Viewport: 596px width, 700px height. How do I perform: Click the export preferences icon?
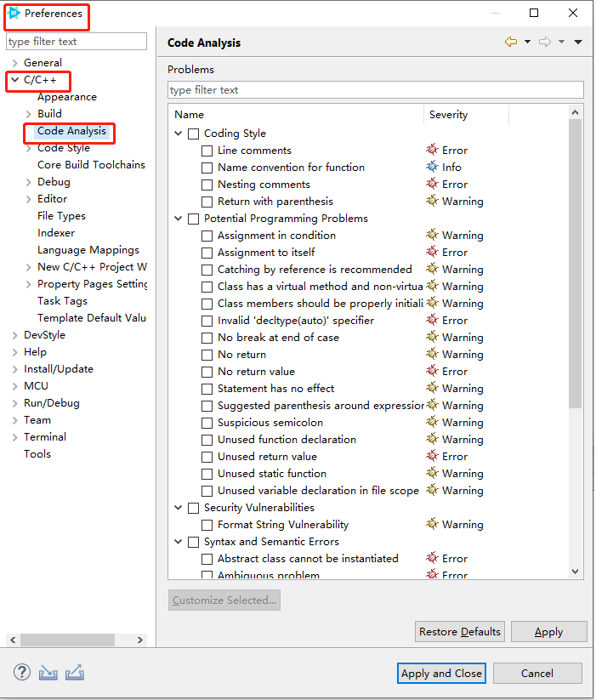coord(75,672)
